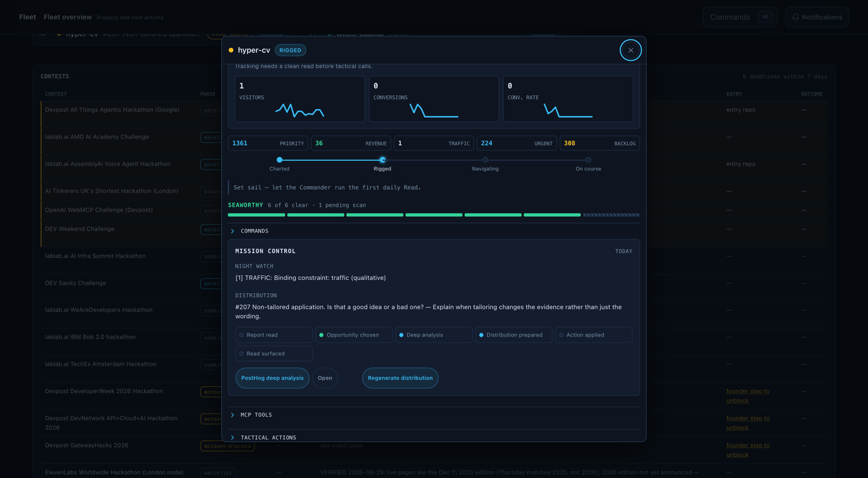Toggle the Read surfaced step
The width and height of the screenshot is (868, 478).
pyautogui.click(x=274, y=353)
